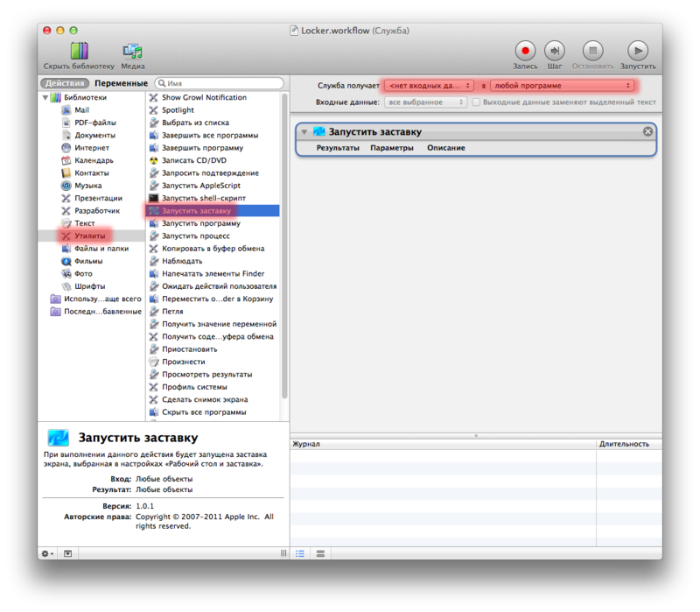
Task: Remove the Запустить заставку action from workflow
Action: tap(647, 131)
